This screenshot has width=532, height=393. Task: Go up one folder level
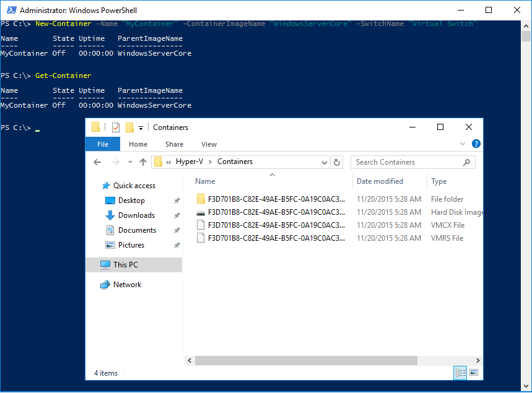(143, 162)
